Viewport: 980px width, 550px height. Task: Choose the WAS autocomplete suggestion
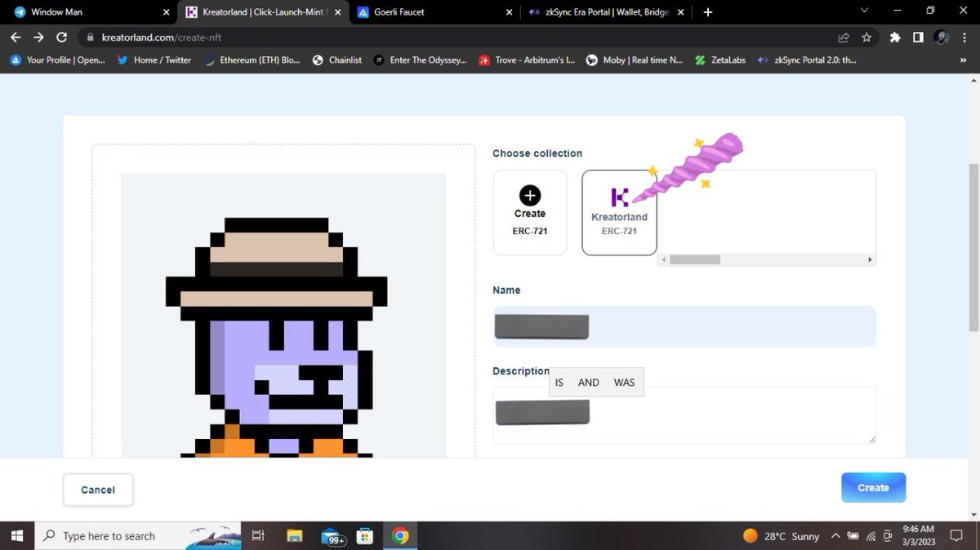point(624,382)
